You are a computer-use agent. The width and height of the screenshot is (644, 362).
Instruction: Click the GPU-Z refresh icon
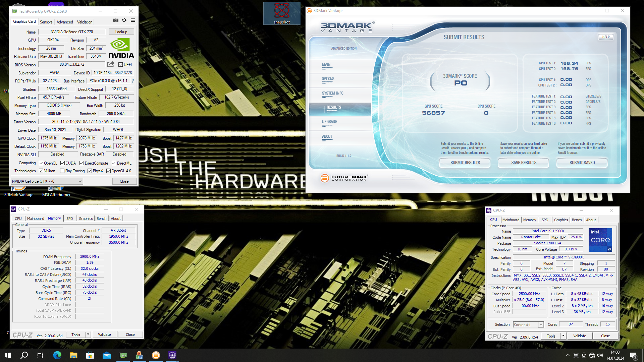pos(124,20)
